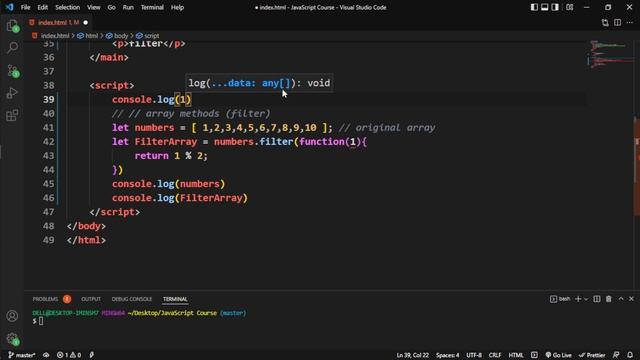Select the index.html editor tab
Viewport: 640px width, 360px height.
pyautogui.click(x=58, y=22)
